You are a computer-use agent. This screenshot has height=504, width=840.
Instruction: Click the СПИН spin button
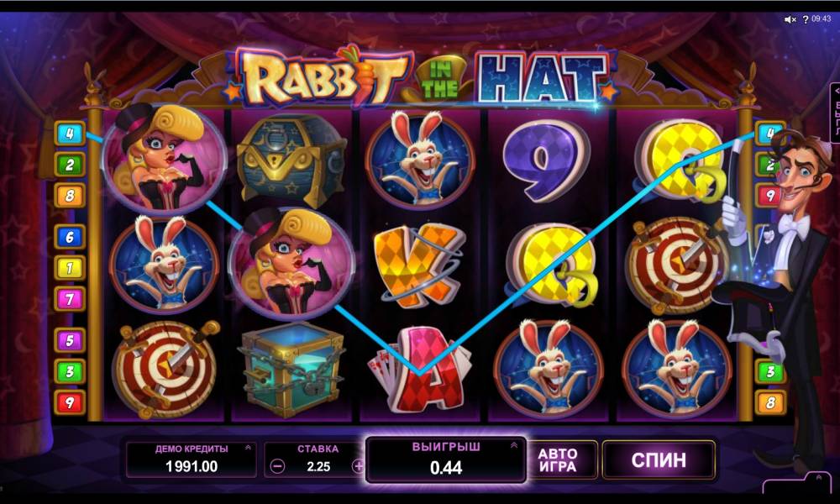[659, 460]
